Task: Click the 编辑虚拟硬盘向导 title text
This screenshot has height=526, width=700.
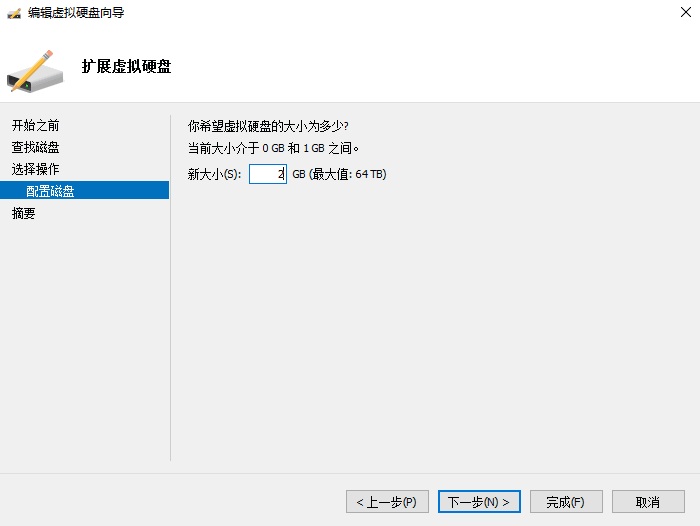Action: (x=76, y=13)
